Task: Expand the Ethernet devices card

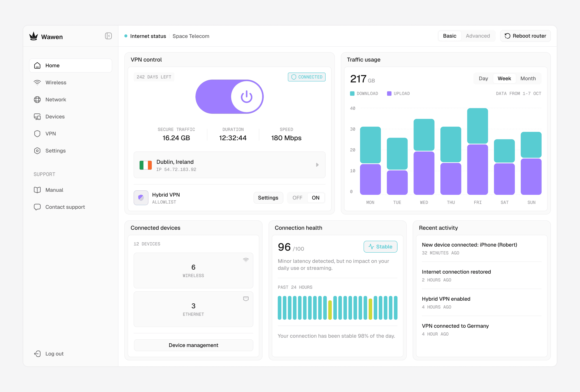Action: pyautogui.click(x=193, y=309)
